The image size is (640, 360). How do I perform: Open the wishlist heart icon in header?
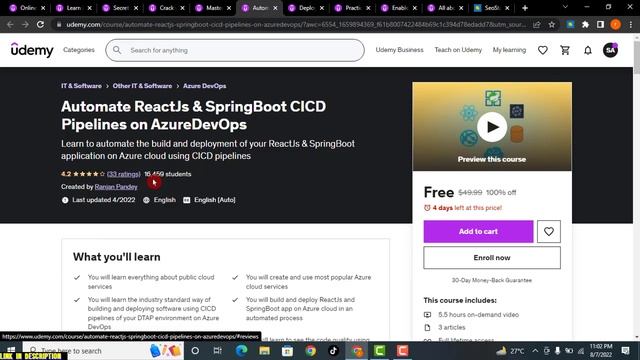(542, 50)
